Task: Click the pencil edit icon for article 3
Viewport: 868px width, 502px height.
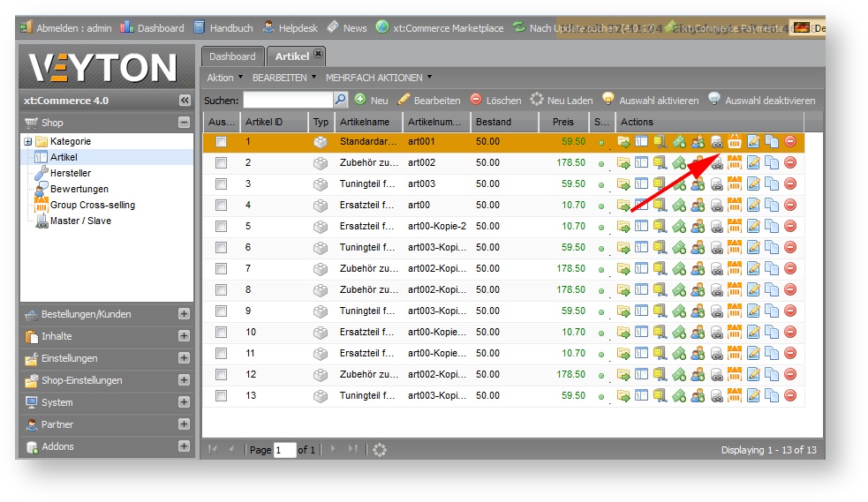Action: click(x=752, y=184)
